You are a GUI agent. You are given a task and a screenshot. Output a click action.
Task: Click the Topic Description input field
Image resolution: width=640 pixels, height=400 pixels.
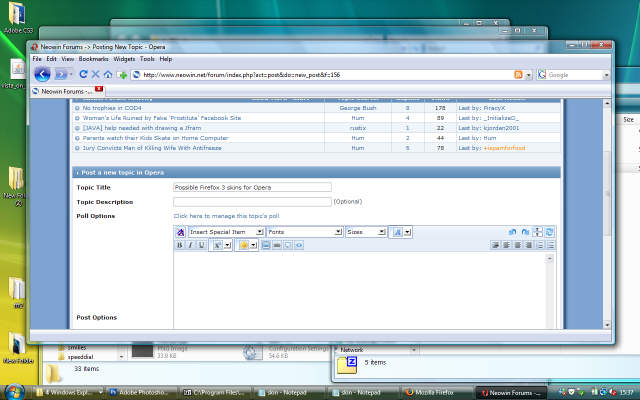(252, 202)
